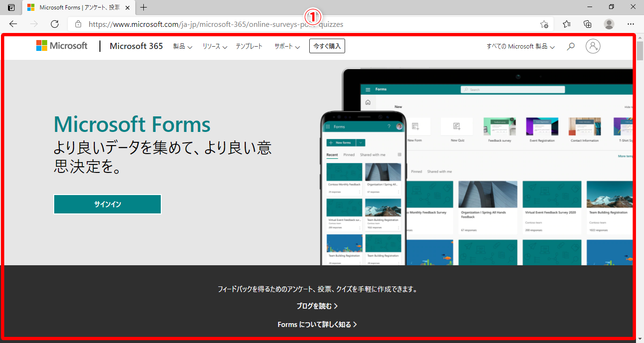644x343 pixels.
Task: Expand the 製品 dropdown menu
Action: tap(182, 46)
